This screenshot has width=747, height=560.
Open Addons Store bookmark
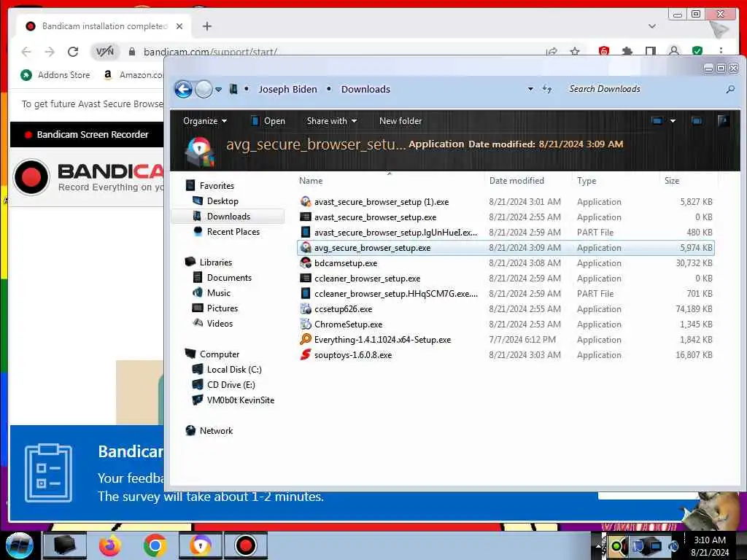tap(55, 75)
